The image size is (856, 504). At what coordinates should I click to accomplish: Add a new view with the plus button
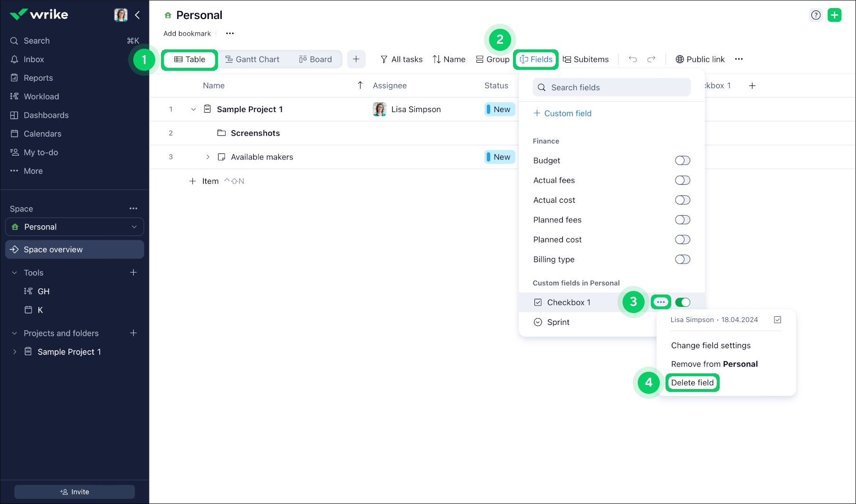pyautogui.click(x=356, y=59)
